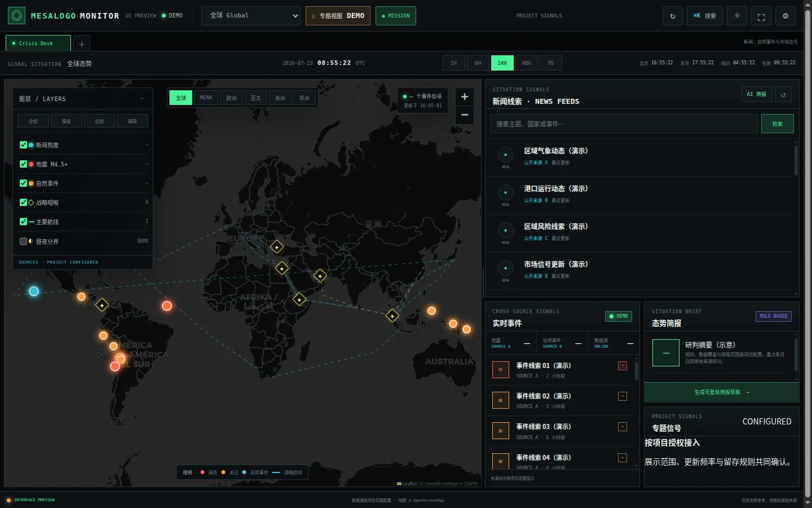Click the 事件线索 02 event type icon

[500, 400]
